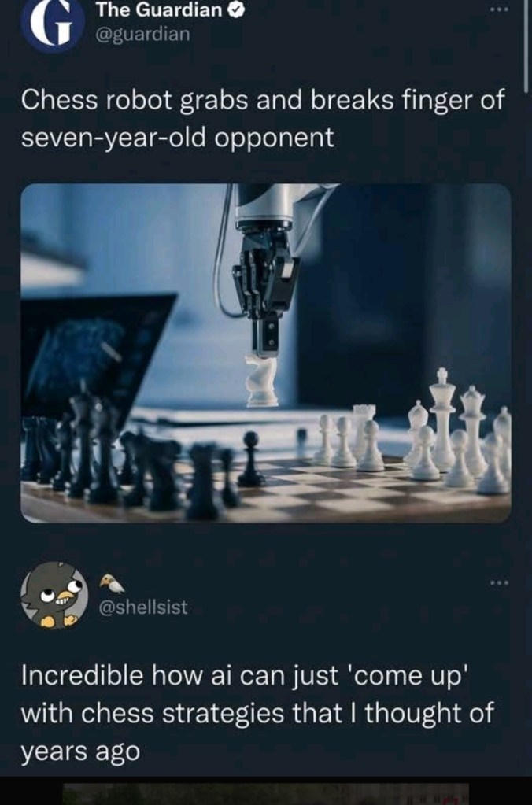
Task: Open the chess robot photo
Action: [x=265, y=353]
